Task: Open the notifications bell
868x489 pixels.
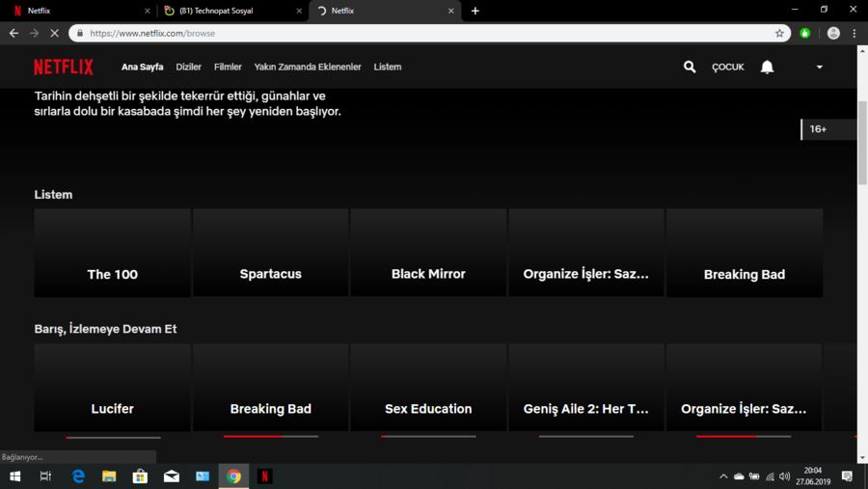Action: coord(767,67)
